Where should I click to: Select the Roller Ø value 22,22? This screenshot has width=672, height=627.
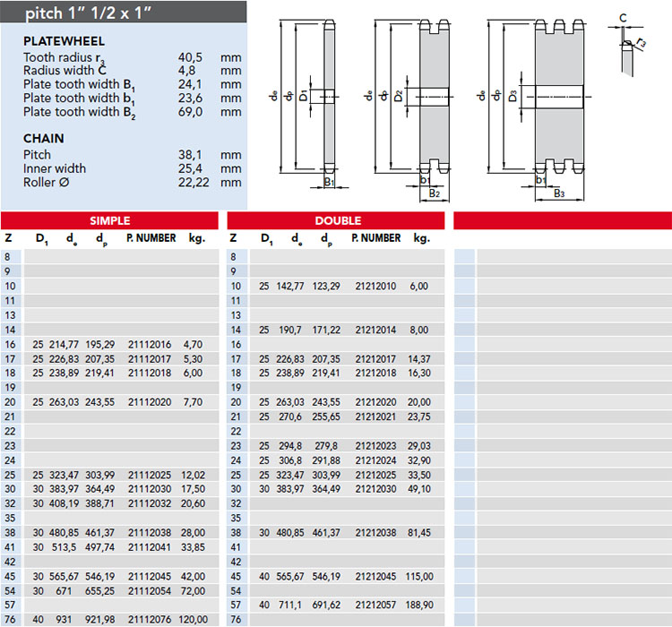194,182
